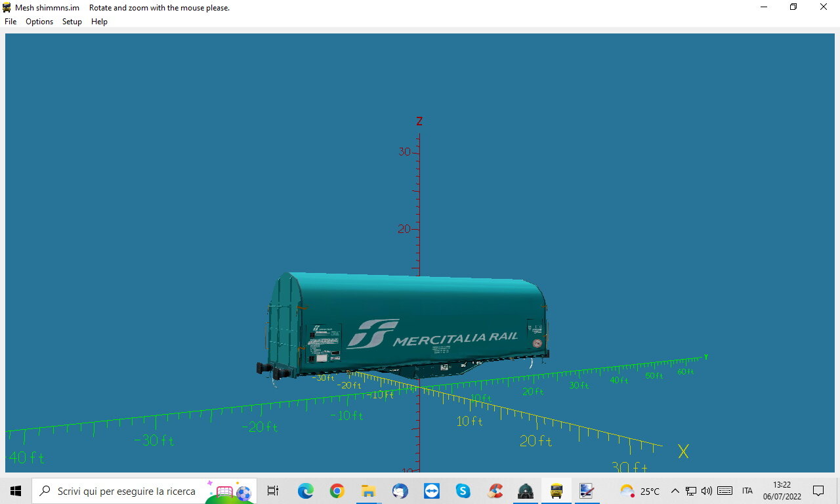
Task: Click the "30" tick on the Z axis
Action: [x=405, y=152]
